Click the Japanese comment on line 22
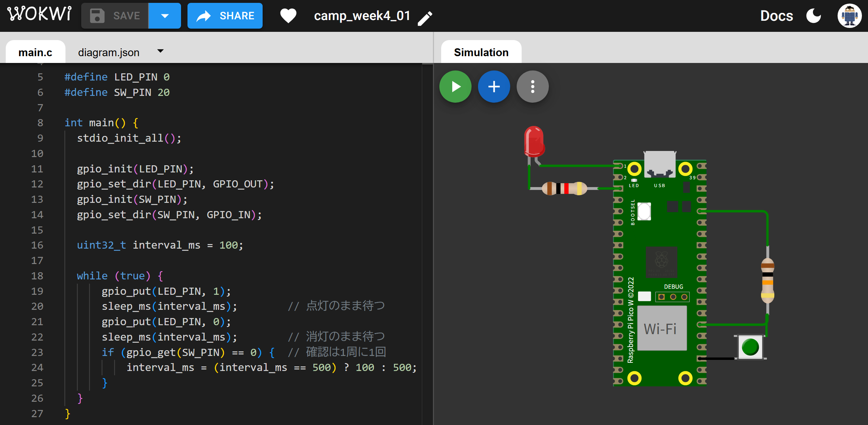 point(337,337)
